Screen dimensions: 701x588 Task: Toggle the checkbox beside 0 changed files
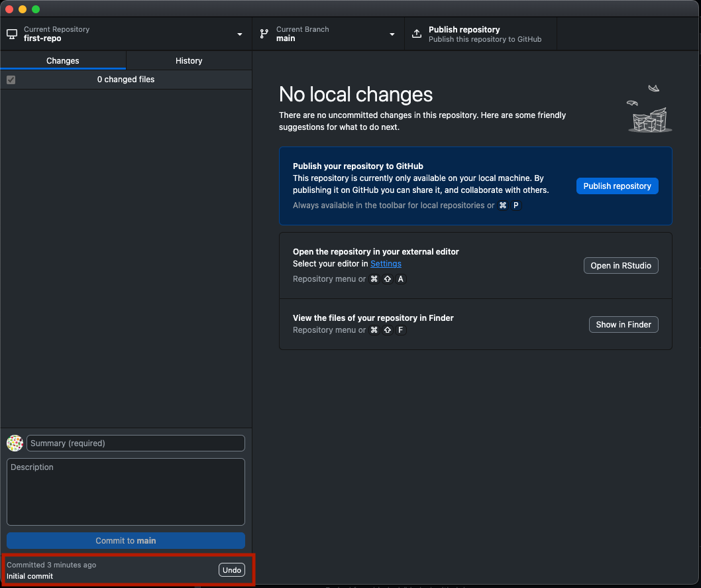click(x=11, y=80)
